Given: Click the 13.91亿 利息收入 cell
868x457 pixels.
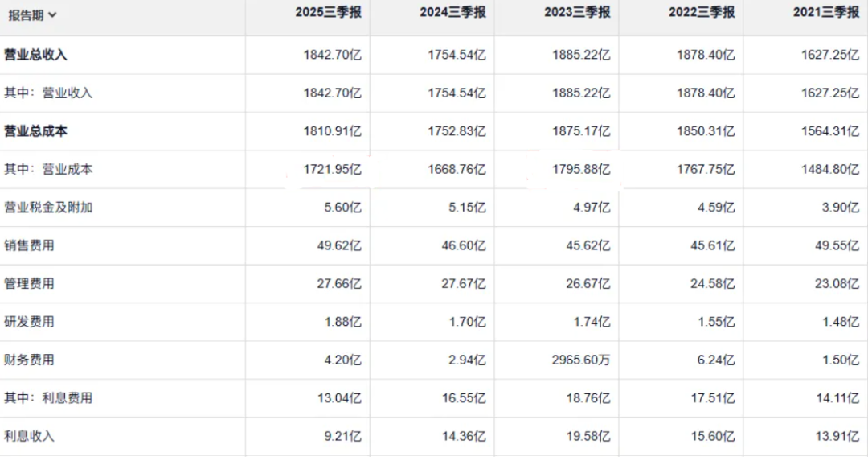Looking at the screenshot, I should point(835,436).
